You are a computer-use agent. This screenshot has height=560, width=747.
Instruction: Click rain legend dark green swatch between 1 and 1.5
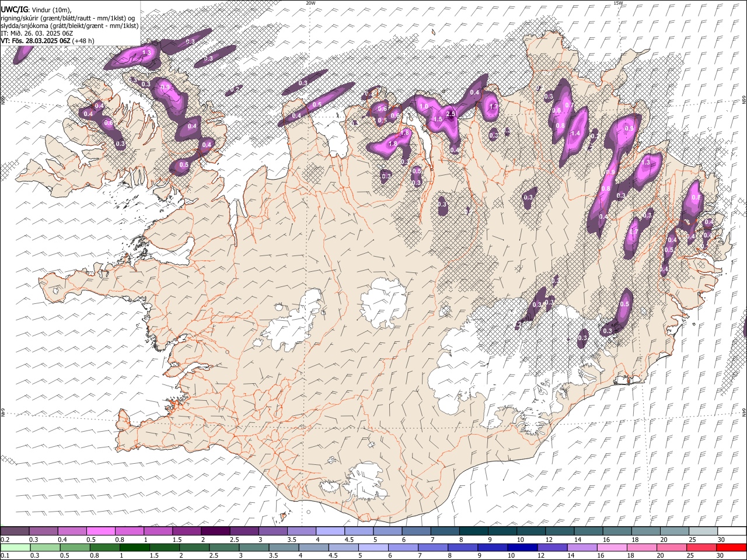(x=135, y=547)
